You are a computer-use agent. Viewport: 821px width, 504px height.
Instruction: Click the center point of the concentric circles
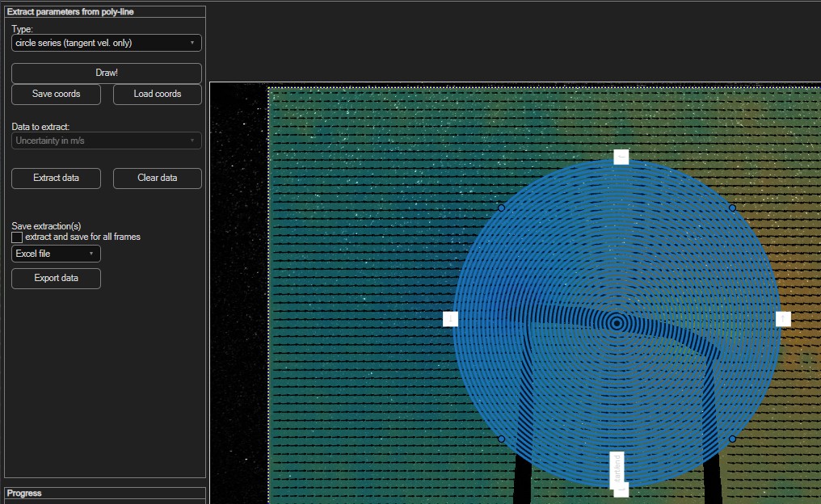point(617,323)
